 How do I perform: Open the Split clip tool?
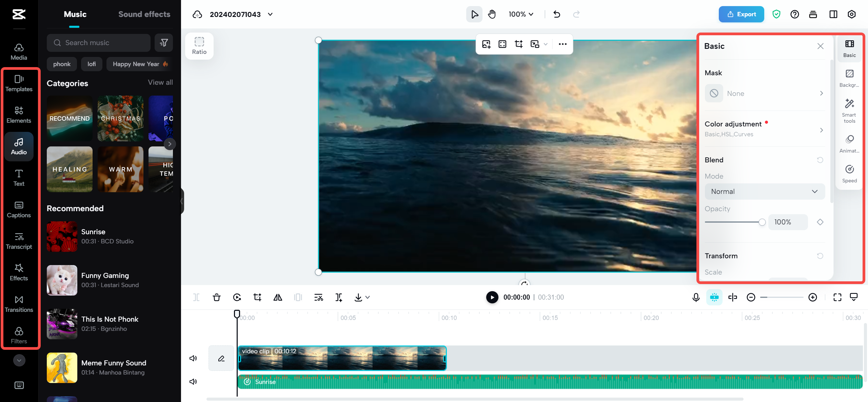(x=196, y=297)
